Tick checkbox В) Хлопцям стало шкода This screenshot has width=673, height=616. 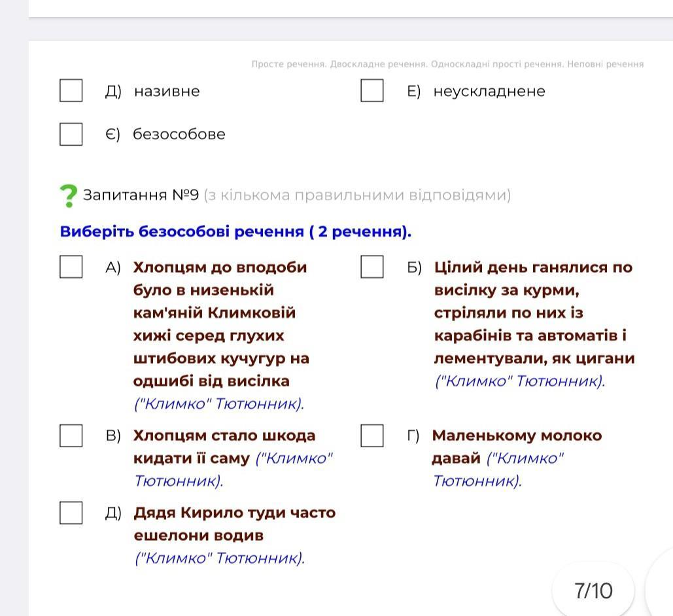(x=71, y=436)
